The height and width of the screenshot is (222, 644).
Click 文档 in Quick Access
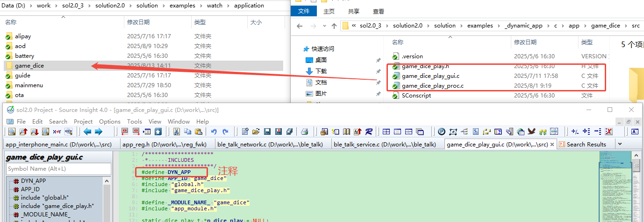(321, 82)
